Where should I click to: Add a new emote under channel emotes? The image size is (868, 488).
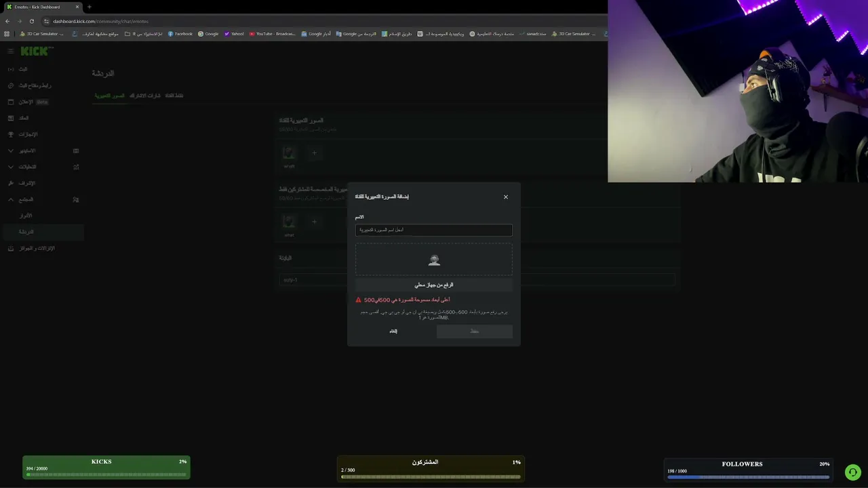(x=314, y=153)
